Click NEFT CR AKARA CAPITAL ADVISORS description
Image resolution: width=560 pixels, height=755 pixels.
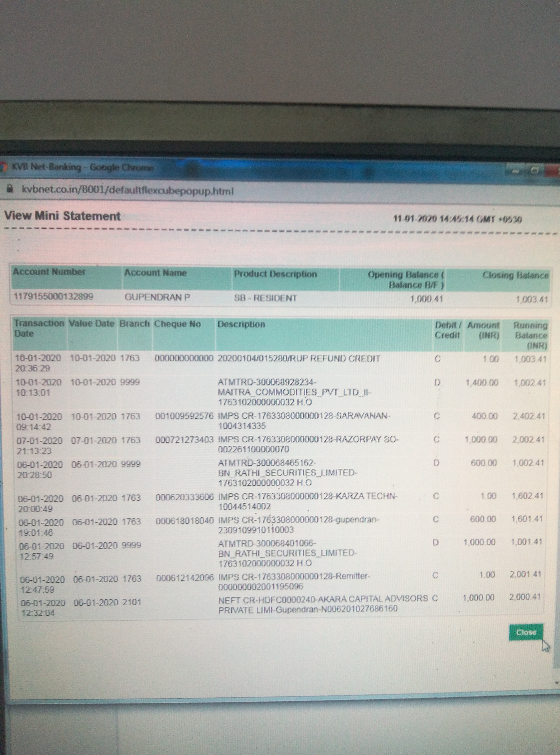click(x=323, y=604)
